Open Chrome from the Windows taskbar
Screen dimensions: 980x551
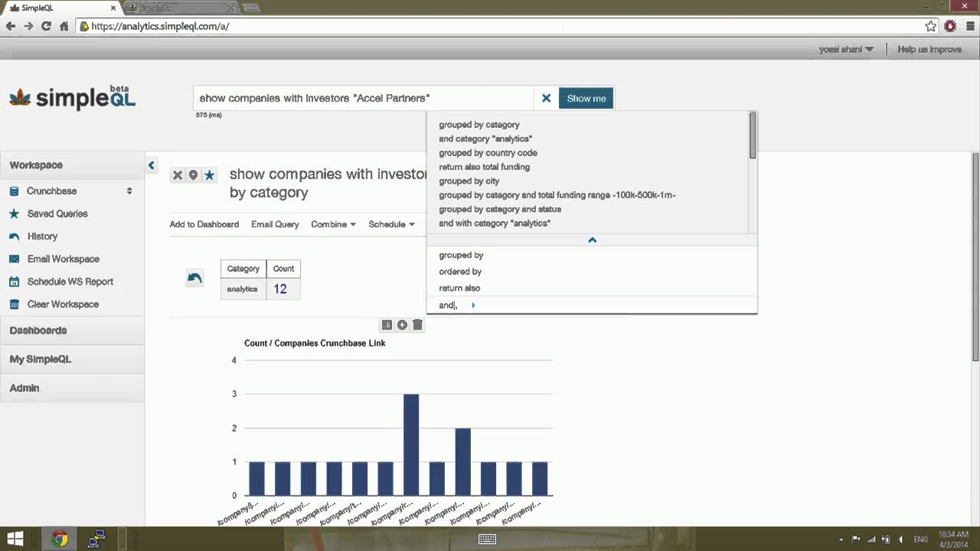(x=60, y=539)
